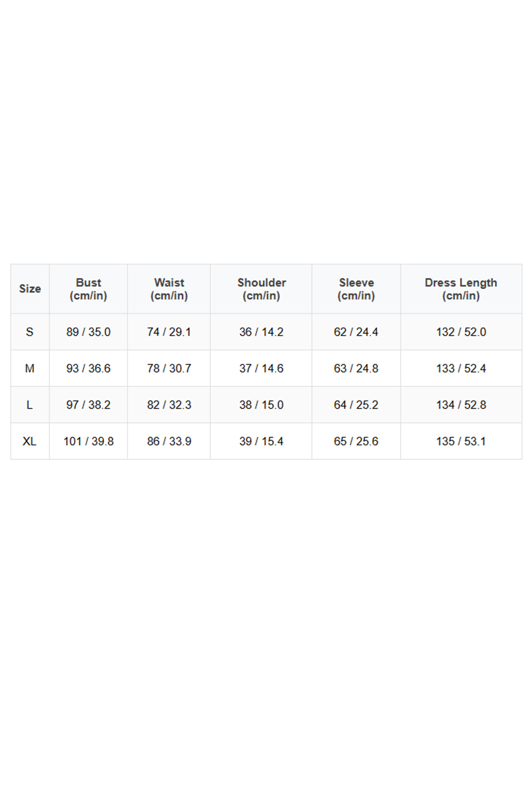Click the size XL row label
This screenshot has width=532, height=798.
(x=30, y=442)
